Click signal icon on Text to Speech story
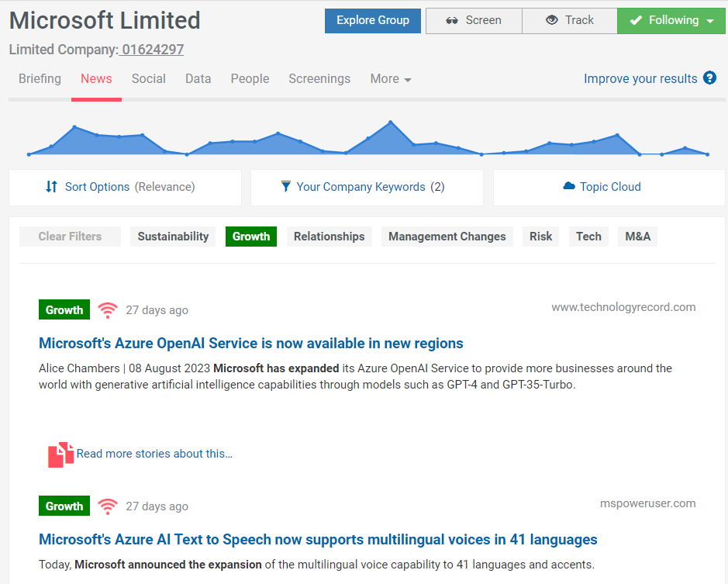The width and height of the screenshot is (728, 584). coord(107,506)
